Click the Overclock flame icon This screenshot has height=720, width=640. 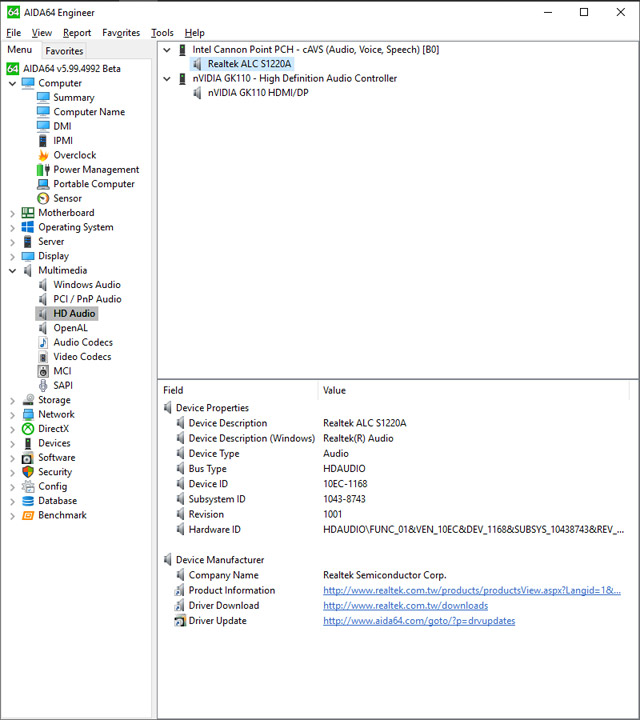click(43, 155)
